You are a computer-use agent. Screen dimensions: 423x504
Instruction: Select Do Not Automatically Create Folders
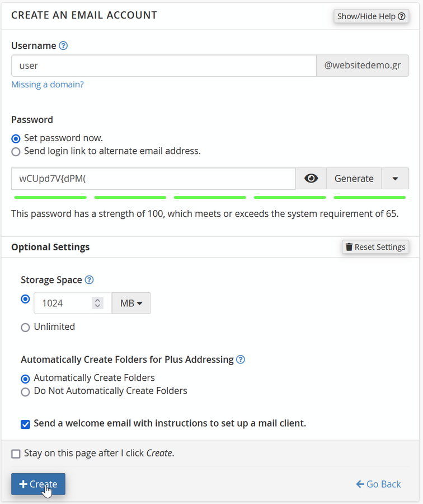25,391
